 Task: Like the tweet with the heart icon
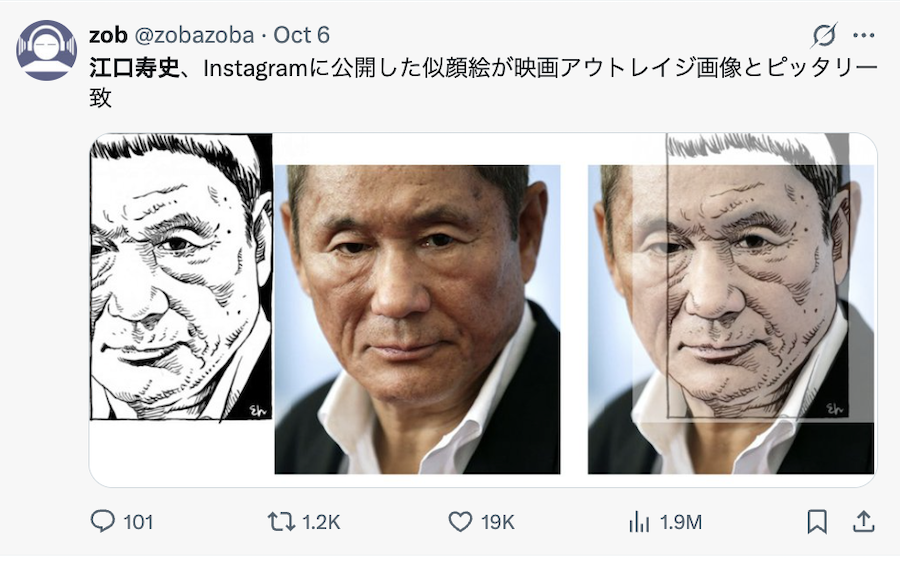pyautogui.click(x=459, y=521)
